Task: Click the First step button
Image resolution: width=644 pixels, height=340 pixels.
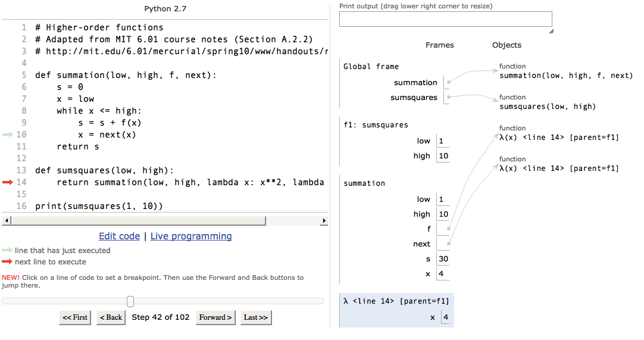Action: (75, 317)
